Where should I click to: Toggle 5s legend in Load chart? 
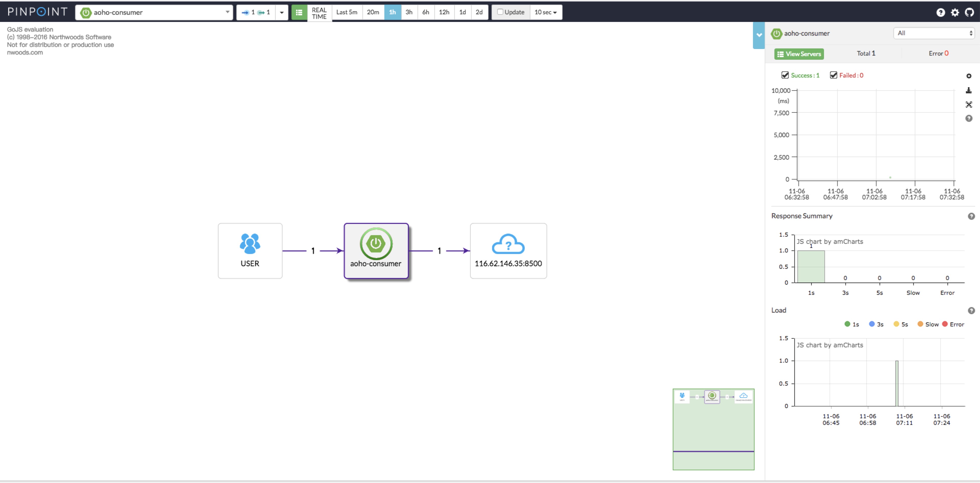coord(900,324)
